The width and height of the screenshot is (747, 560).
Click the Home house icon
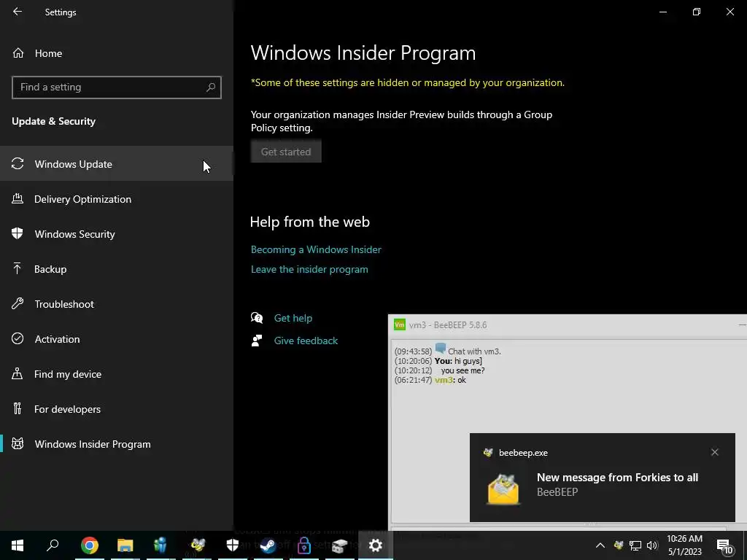click(18, 52)
